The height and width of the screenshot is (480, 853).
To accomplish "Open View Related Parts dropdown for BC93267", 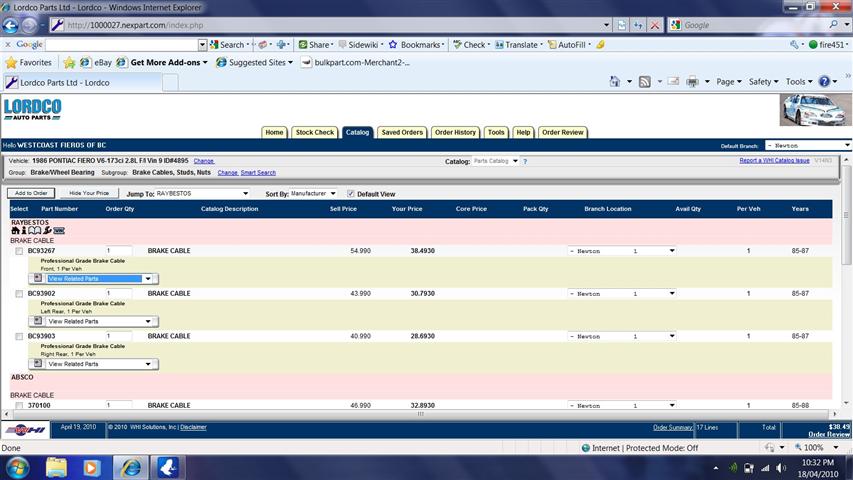I will pyautogui.click(x=100, y=279).
